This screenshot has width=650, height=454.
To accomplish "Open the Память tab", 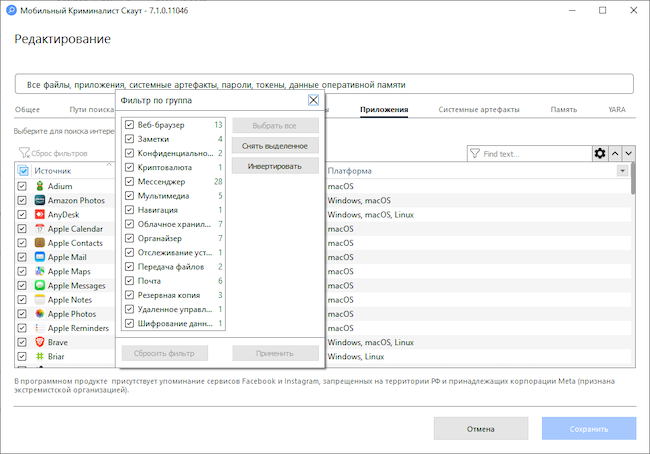I will tap(563, 109).
